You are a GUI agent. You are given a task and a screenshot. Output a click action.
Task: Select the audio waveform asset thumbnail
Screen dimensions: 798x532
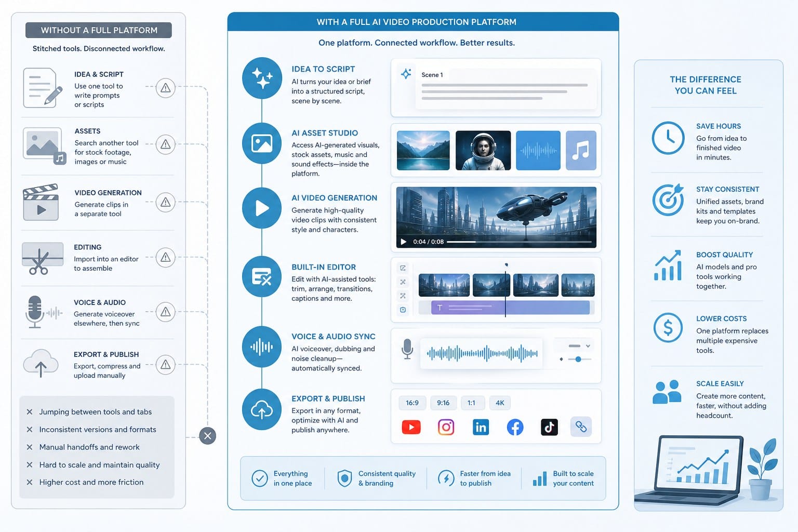pyautogui.click(x=538, y=151)
